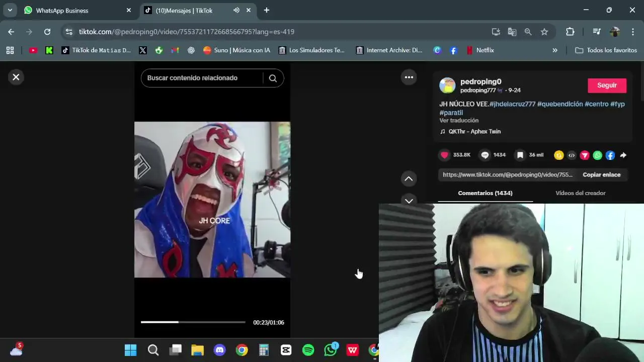644x362 pixels.
Task: Save the video with the bookmark icon
Action: pos(520,155)
